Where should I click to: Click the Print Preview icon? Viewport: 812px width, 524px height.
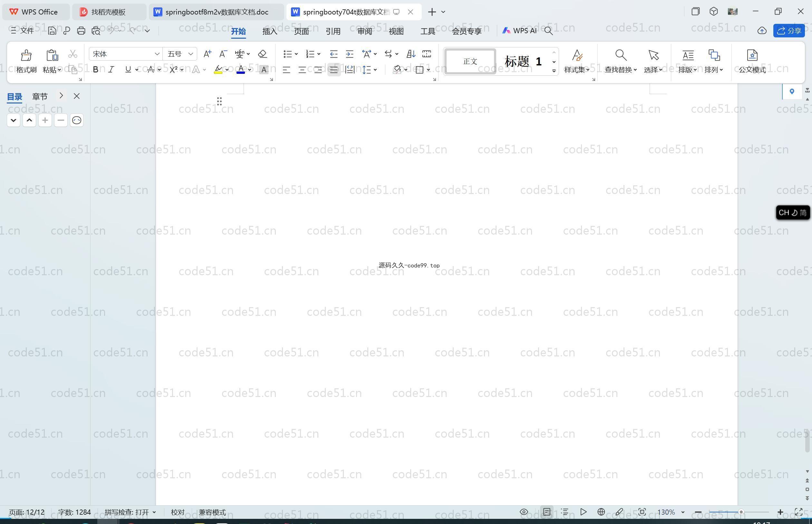pyautogui.click(x=96, y=31)
